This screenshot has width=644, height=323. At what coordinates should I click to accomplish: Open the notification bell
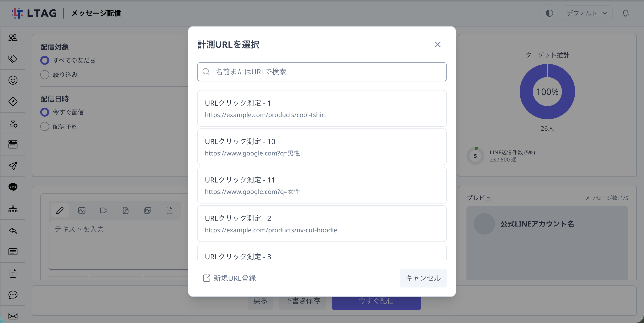625,13
